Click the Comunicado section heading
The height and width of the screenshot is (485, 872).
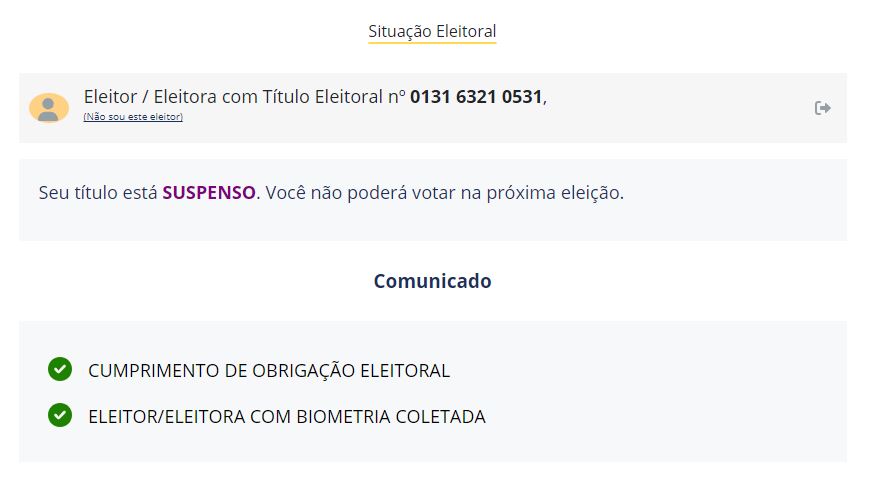tap(433, 281)
